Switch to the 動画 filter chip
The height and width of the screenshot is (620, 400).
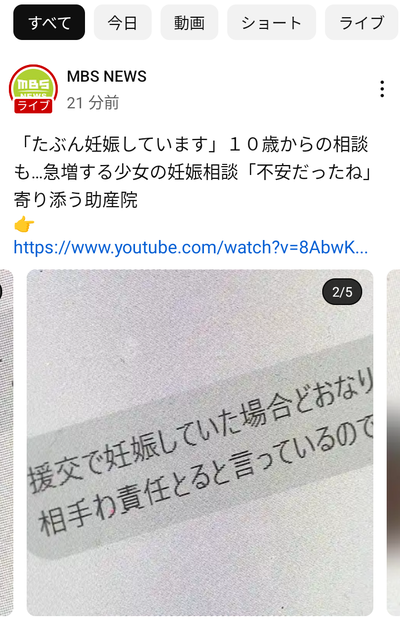(189, 23)
